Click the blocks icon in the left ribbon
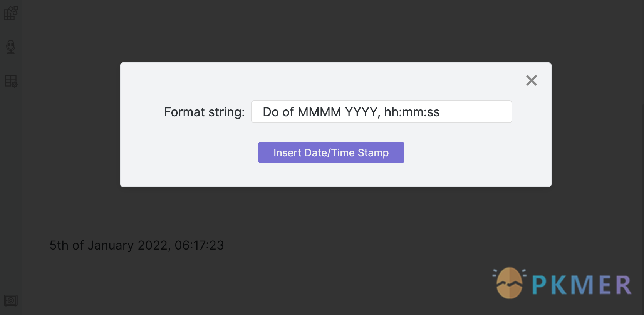The height and width of the screenshot is (315, 644). pos(11,13)
